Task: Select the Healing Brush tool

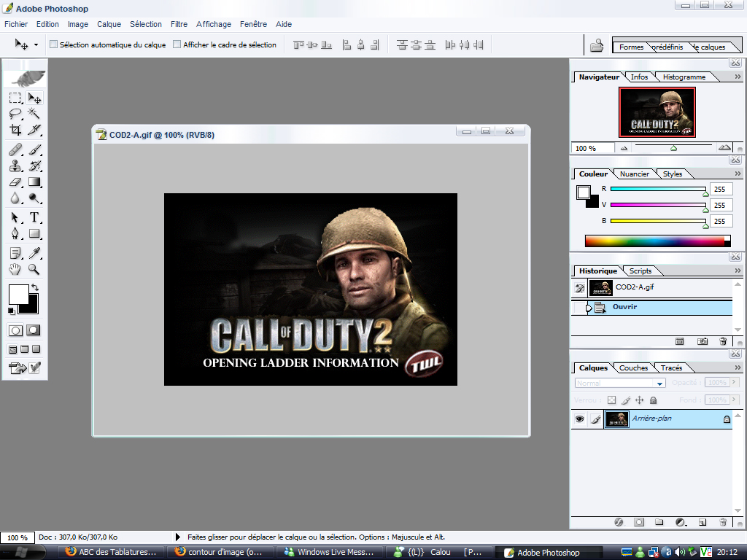Action: tap(15, 150)
